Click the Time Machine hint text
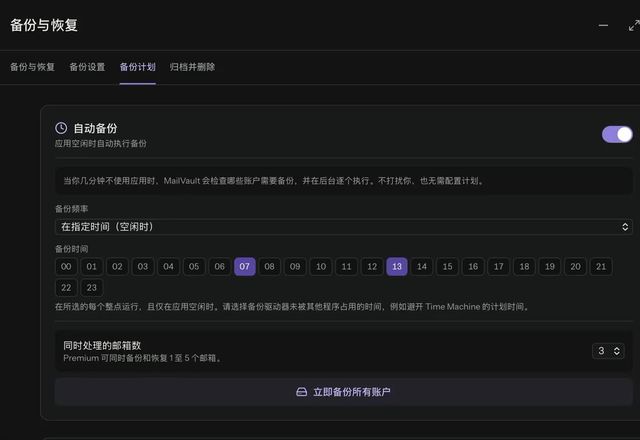Screen dimensions: 640x440 click(293, 307)
